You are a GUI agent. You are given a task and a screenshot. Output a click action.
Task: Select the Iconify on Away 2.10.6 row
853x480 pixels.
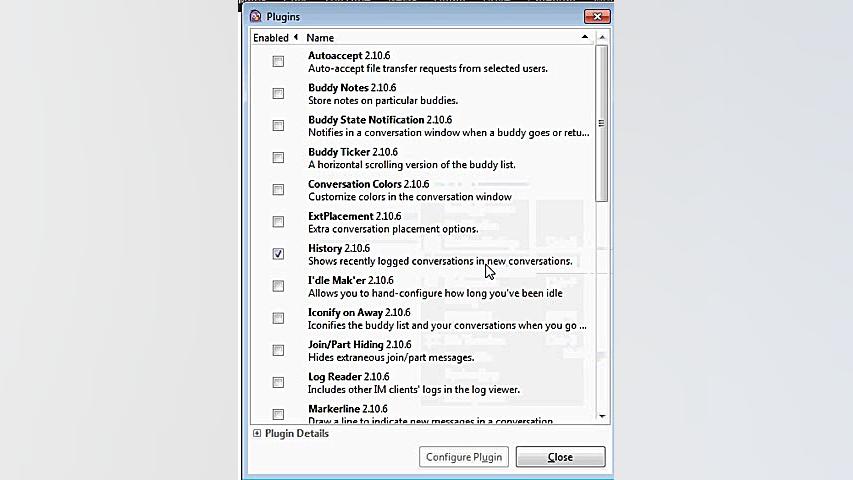423,318
